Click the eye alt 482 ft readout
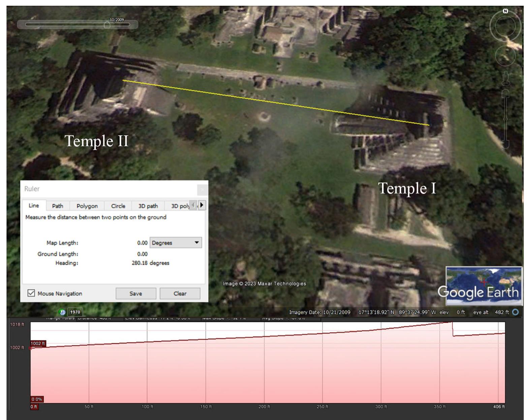Viewport: 527px width, 420px height. tap(491, 312)
